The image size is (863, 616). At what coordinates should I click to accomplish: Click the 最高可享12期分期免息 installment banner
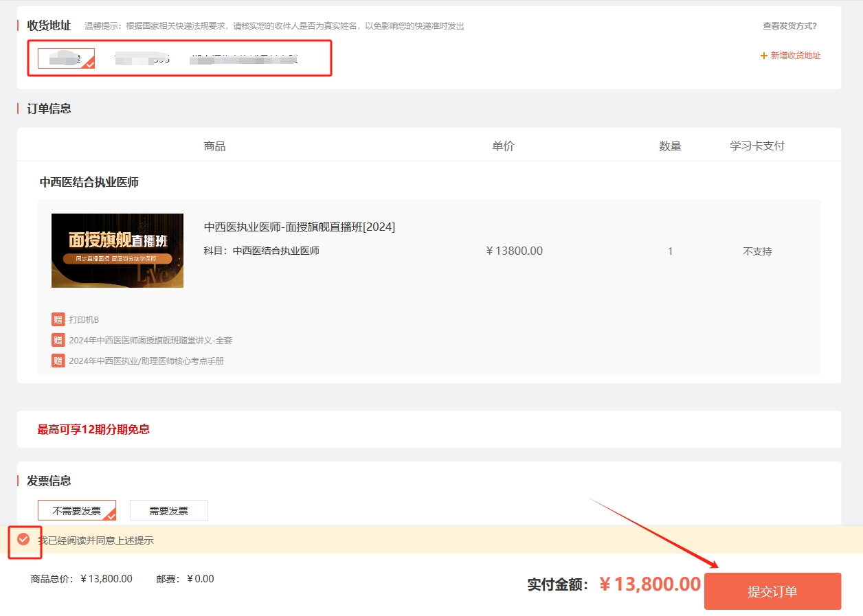93,429
